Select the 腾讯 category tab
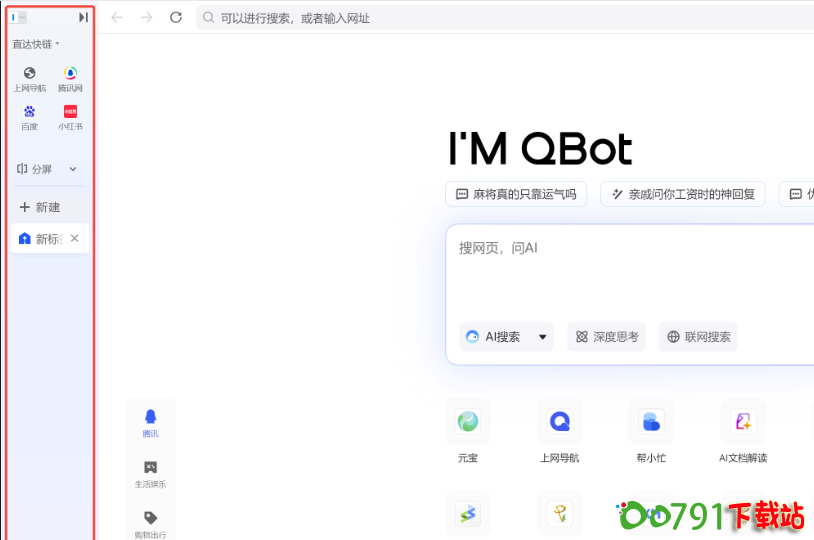Viewport: 814px width, 540px height. pos(150,422)
